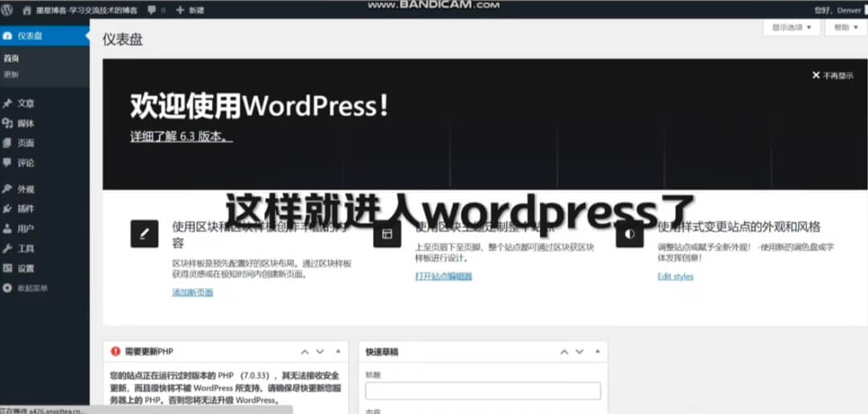Click the 快速草稿 widget title
The height and width of the screenshot is (414, 868).
click(382, 352)
